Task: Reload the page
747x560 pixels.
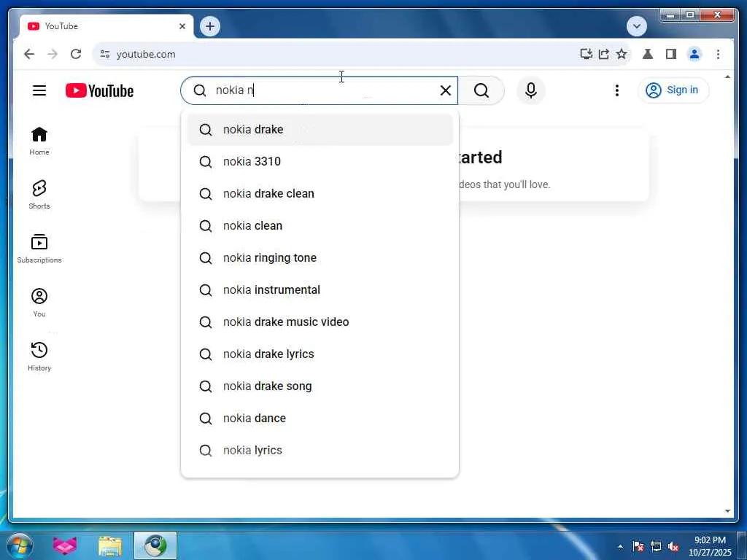Action: coord(76,54)
